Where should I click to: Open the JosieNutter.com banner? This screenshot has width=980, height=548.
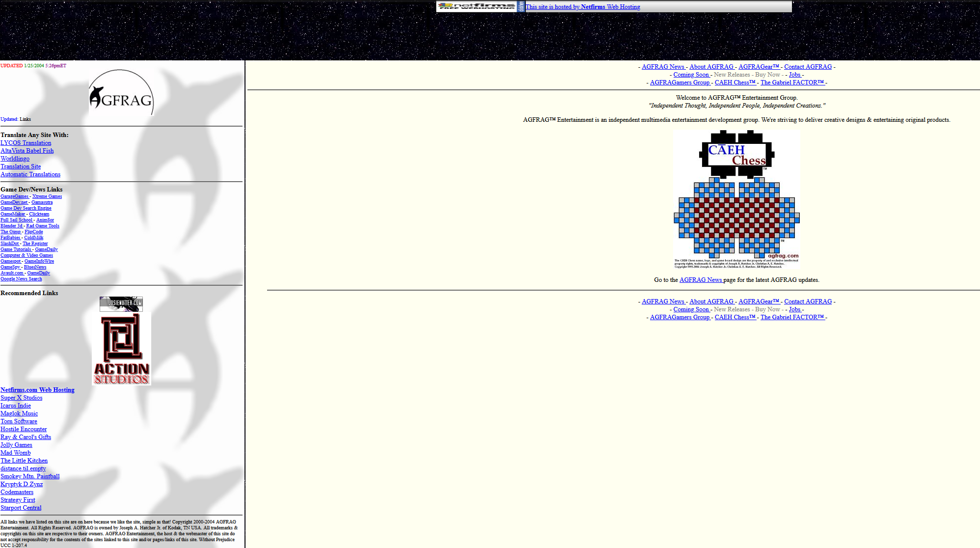tap(121, 304)
